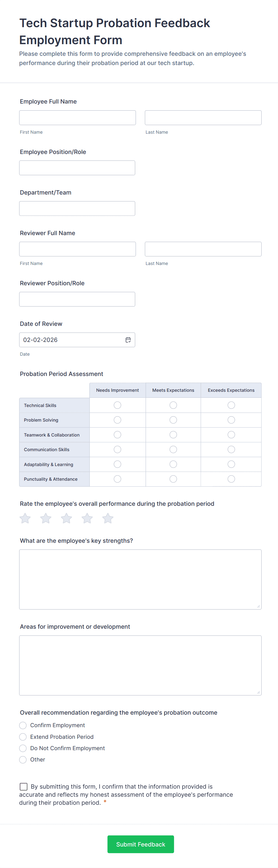278x868 pixels.
Task: Click the fourth rating star
Action: (x=87, y=518)
